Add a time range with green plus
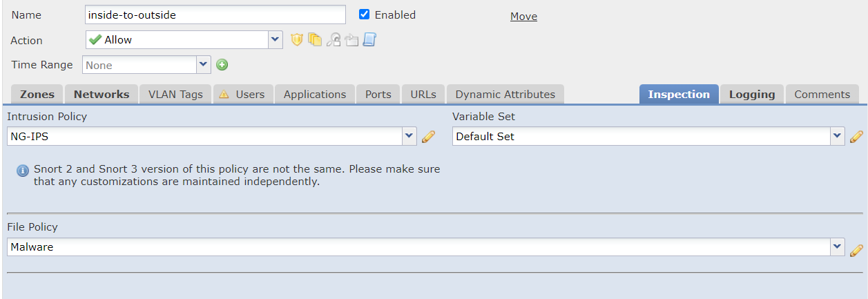The width and height of the screenshot is (868, 299). [x=222, y=65]
